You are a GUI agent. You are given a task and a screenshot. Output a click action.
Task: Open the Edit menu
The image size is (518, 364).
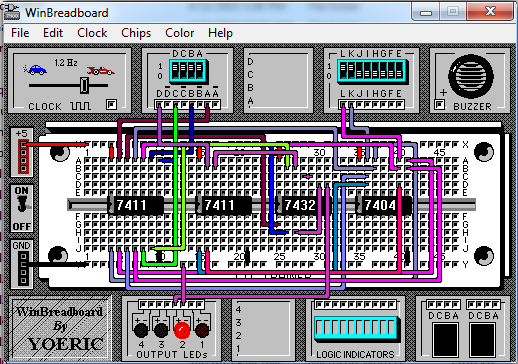coord(53,33)
